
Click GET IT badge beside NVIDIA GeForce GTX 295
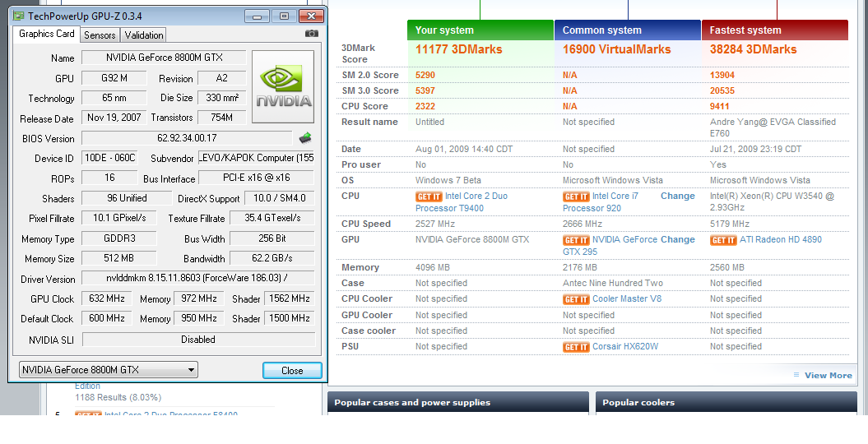(x=576, y=240)
